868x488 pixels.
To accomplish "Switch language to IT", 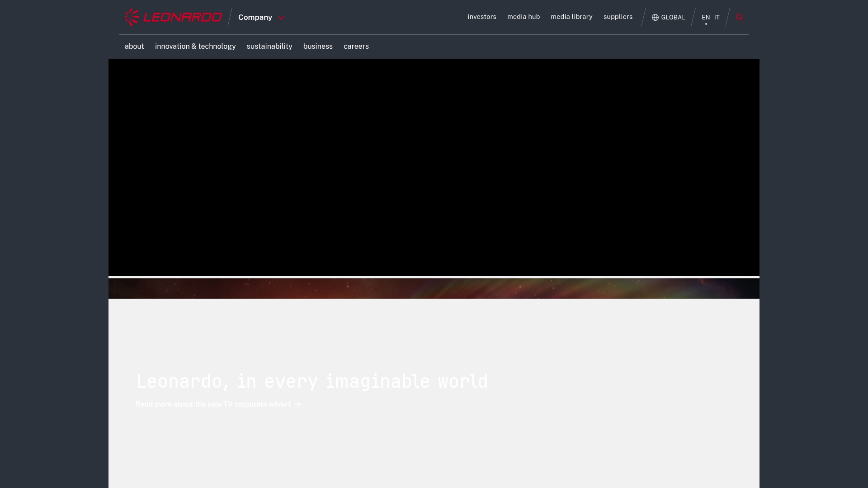I will [x=717, y=17].
